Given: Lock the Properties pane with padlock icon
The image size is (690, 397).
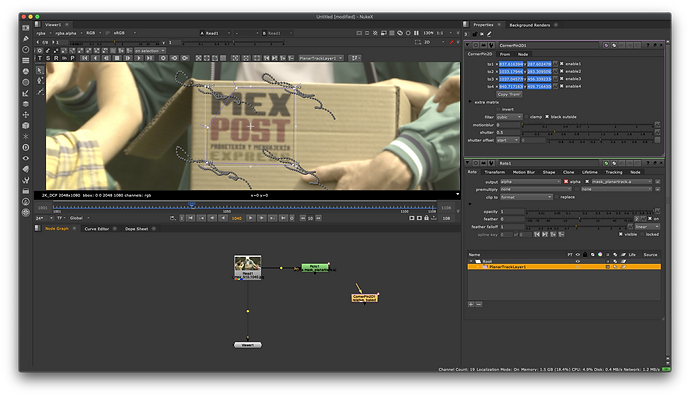Looking at the screenshot, I should (x=475, y=34).
